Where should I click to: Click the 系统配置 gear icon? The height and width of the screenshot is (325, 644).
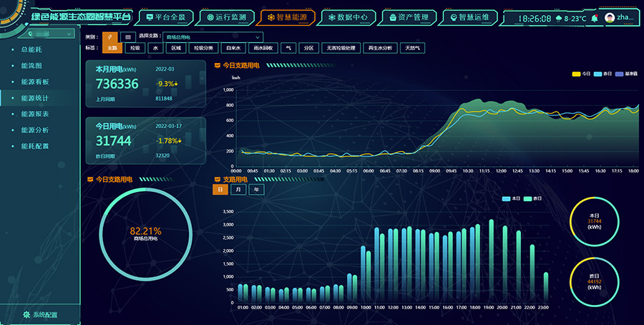26,314
